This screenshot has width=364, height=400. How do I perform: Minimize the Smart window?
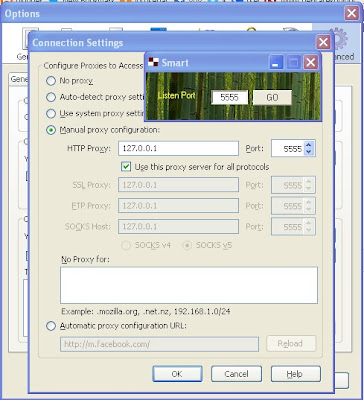coord(276,62)
